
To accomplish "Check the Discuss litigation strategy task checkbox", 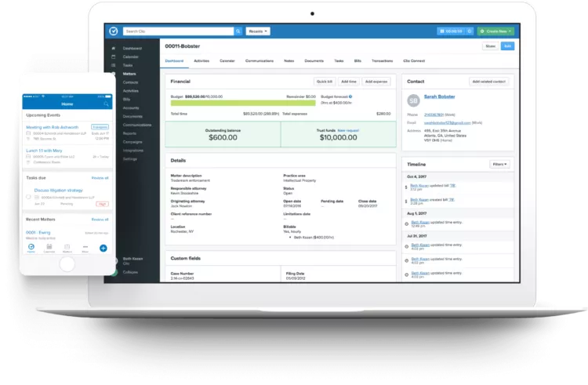I will tap(28, 197).
